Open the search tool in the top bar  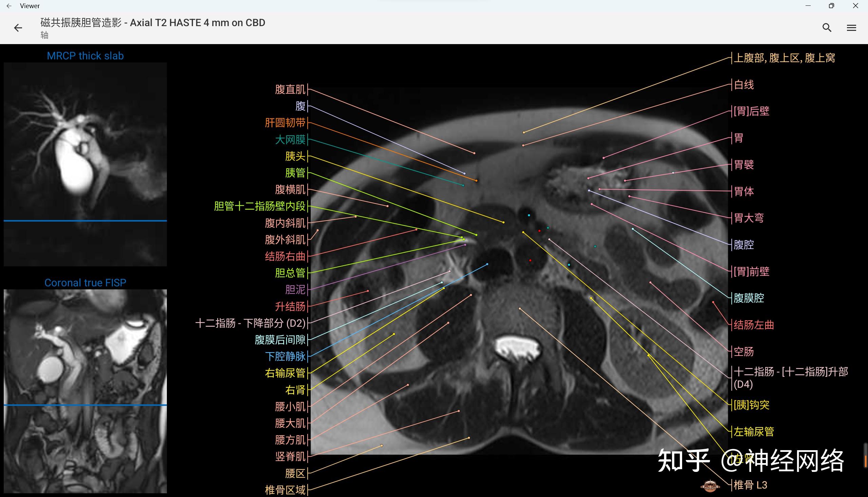827,27
